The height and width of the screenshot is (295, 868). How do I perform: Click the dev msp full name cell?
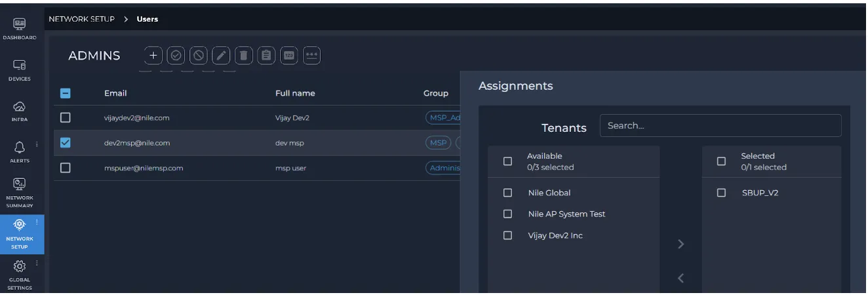coord(290,143)
